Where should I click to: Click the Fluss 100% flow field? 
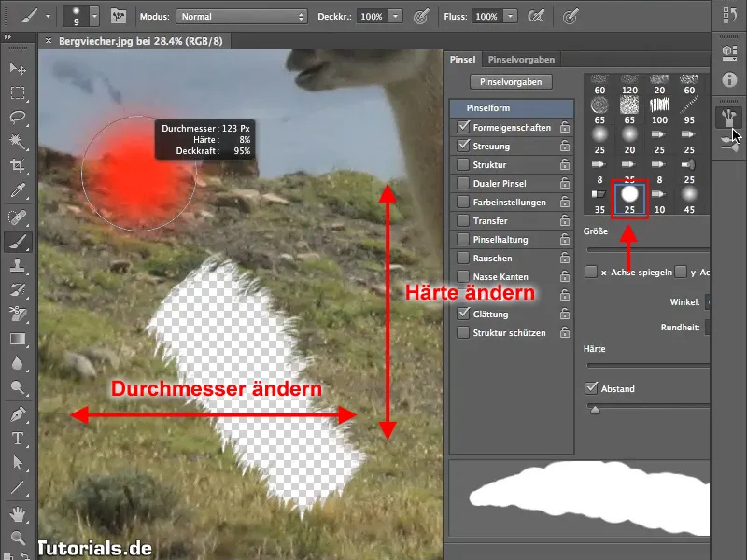point(486,17)
